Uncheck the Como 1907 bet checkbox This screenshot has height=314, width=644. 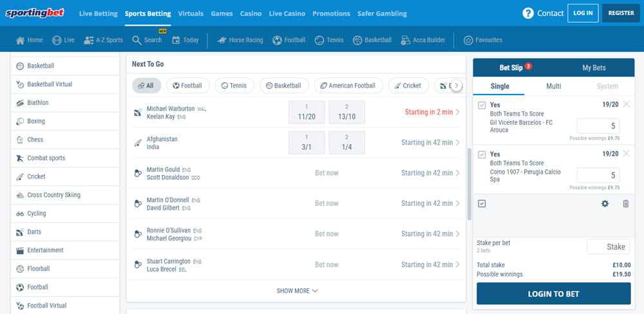(482, 154)
